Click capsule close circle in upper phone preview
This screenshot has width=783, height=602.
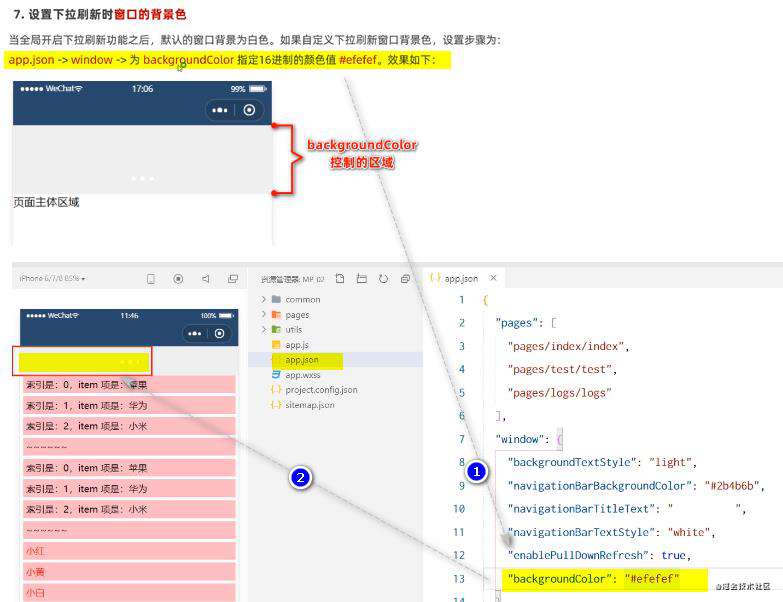click(249, 110)
